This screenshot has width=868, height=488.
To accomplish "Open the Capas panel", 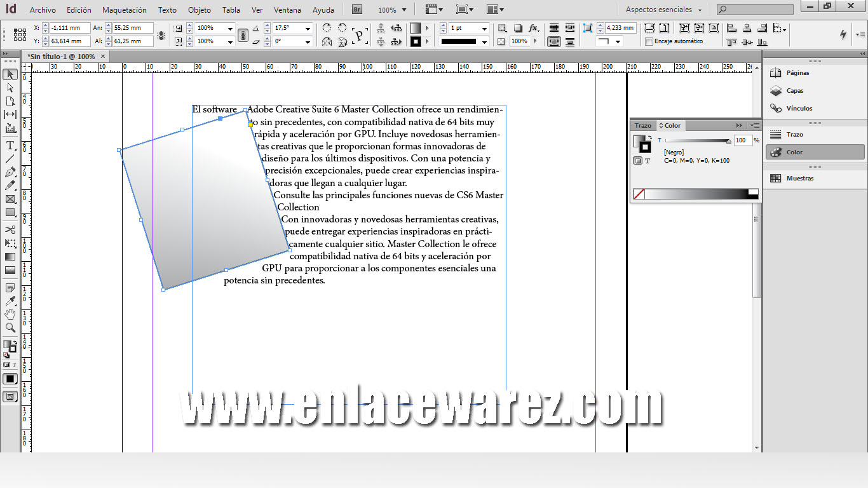I will tap(795, 91).
